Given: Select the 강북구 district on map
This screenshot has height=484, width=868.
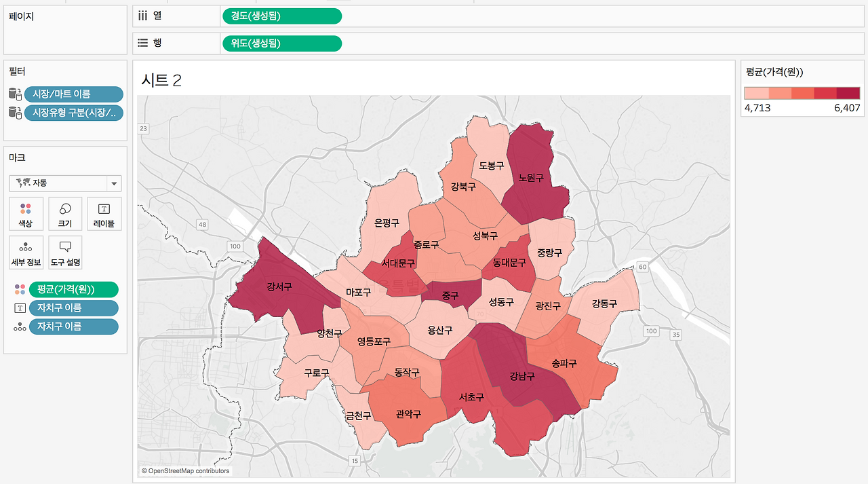Looking at the screenshot, I should click(463, 186).
